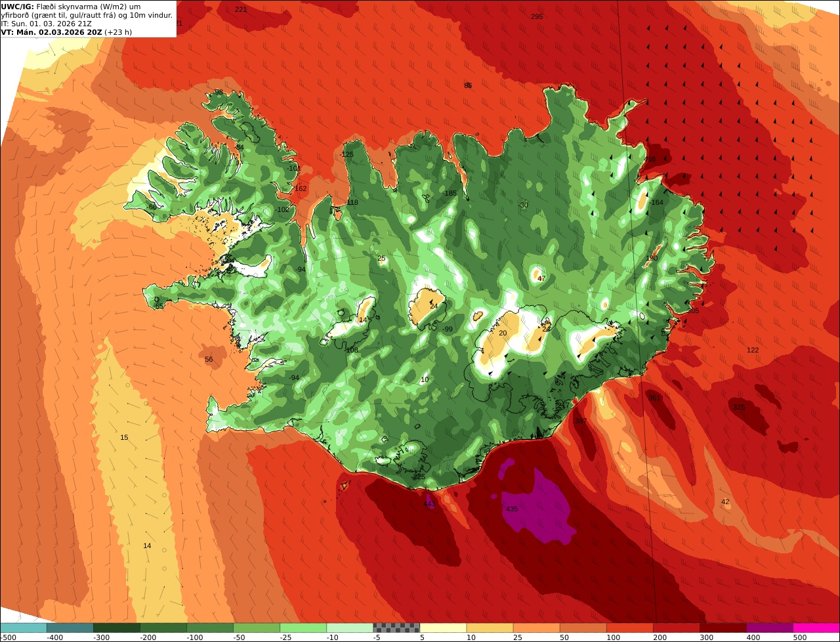Click the '325' value in the southeast ocean
Viewport: 840px width, 642px height.
pos(739,407)
